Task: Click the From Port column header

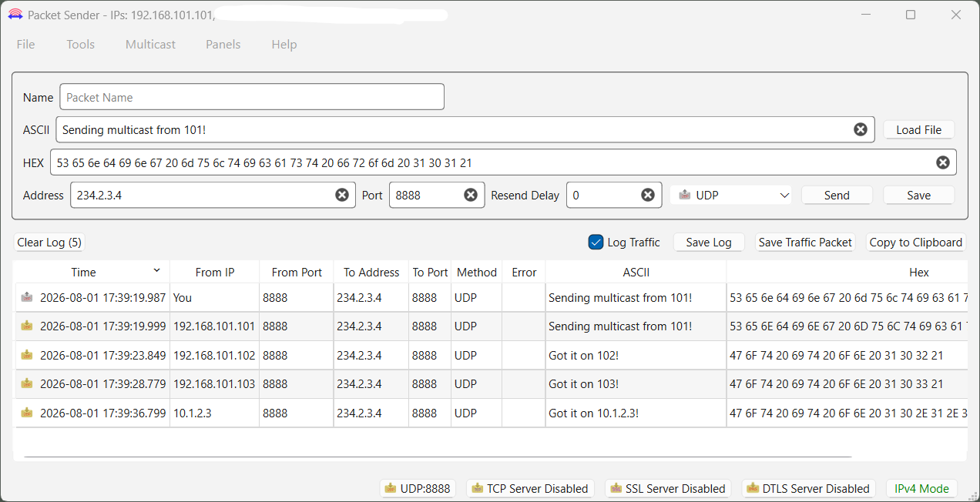Action: click(297, 272)
